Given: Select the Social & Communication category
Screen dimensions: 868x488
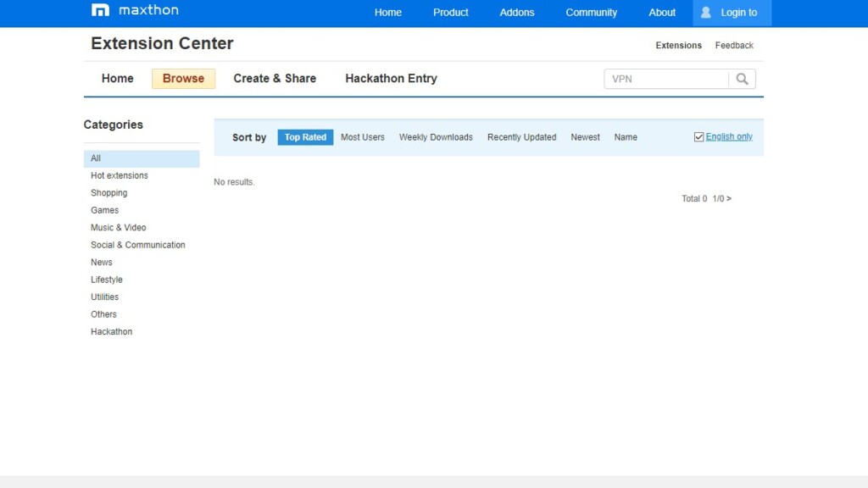Looking at the screenshot, I should (x=138, y=245).
